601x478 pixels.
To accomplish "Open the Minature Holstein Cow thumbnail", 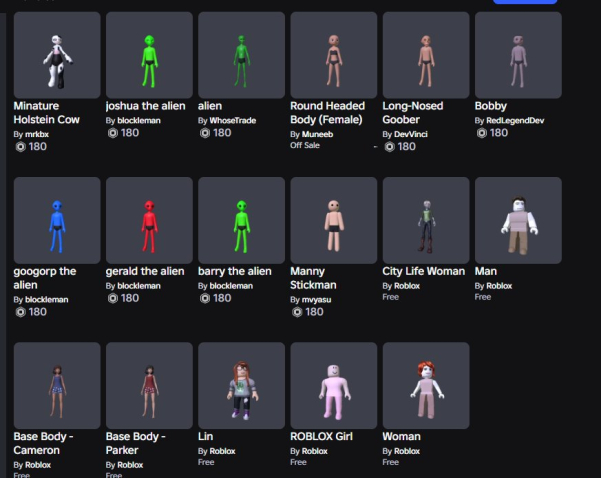I will tap(57, 55).
